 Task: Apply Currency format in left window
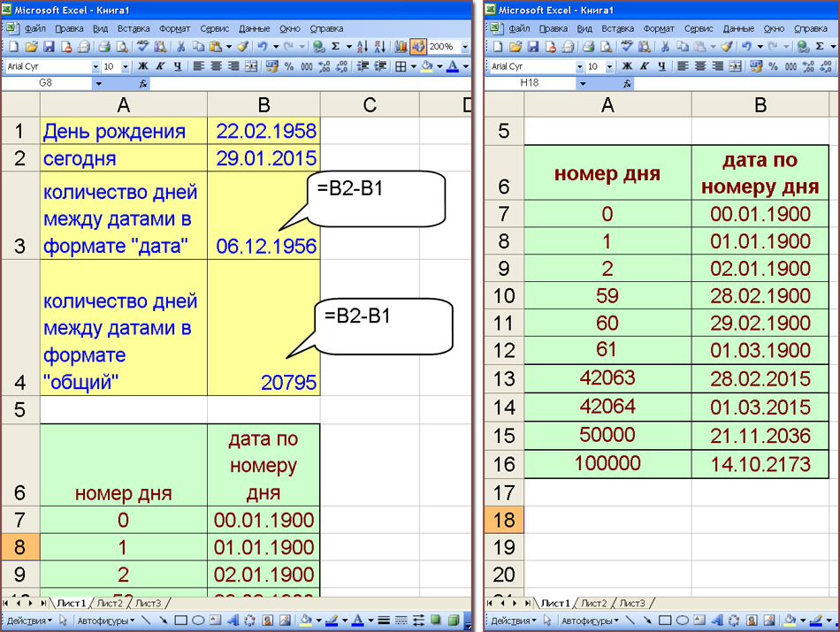tap(271, 66)
